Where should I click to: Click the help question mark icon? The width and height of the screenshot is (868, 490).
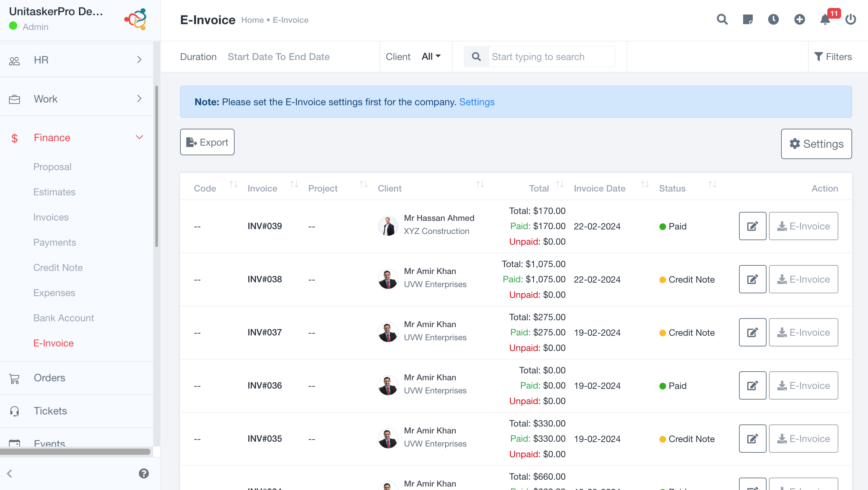click(144, 473)
